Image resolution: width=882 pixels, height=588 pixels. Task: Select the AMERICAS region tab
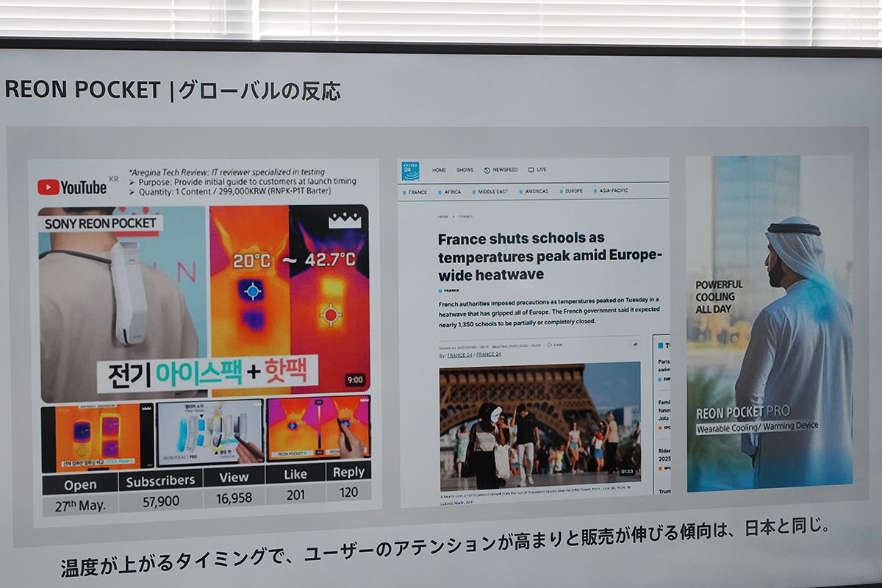[534, 191]
